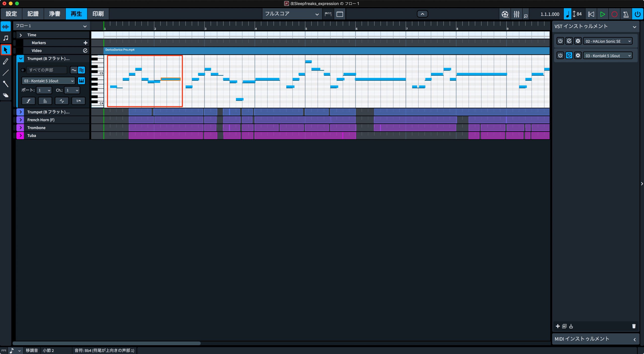
Task: Show the velocity lane for Trumpet
Action: (45, 101)
